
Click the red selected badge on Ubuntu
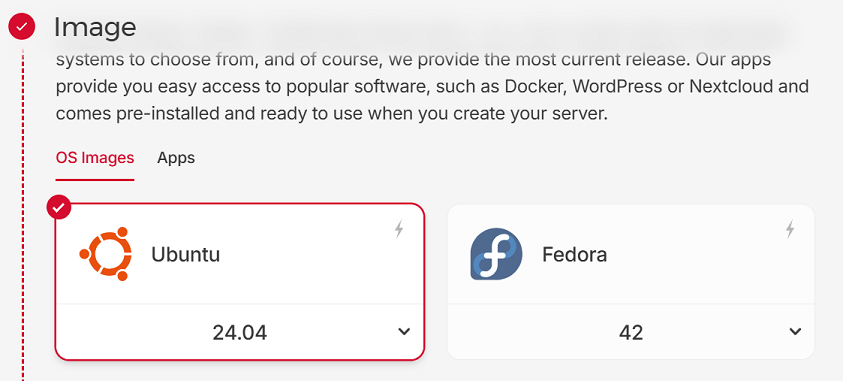point(59,207)
